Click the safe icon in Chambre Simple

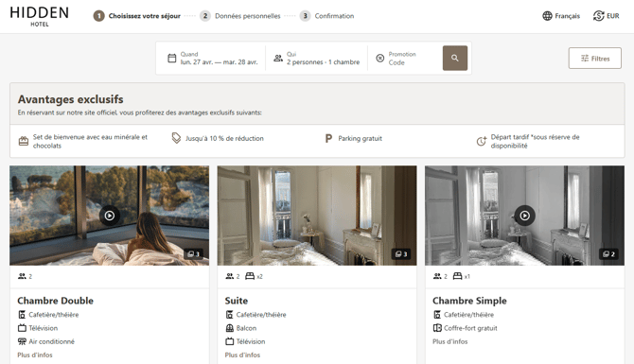click(437, 328)
